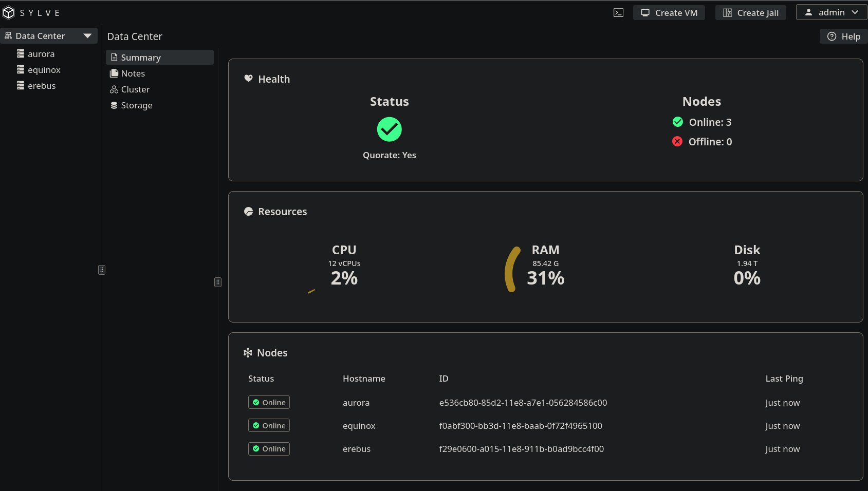Viewport: 868px width, 491px height.
Task: Open the Help button
Action: [x=843, y=36]
